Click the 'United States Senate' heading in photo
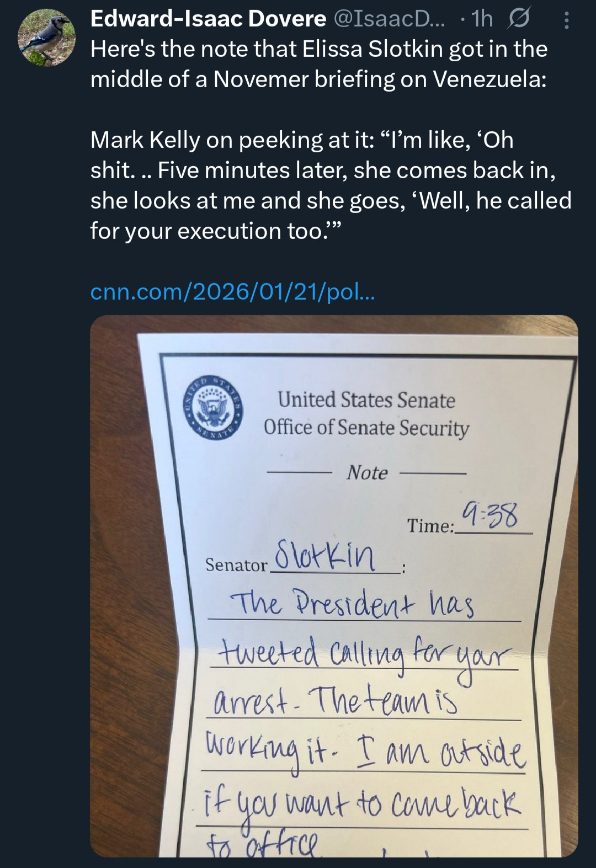Viewport: 596px width, 868px height. (x=366, y=400)
